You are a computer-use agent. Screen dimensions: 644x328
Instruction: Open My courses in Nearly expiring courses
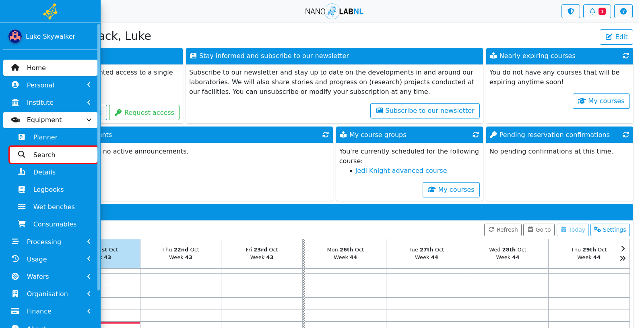(x=601, y=101)
